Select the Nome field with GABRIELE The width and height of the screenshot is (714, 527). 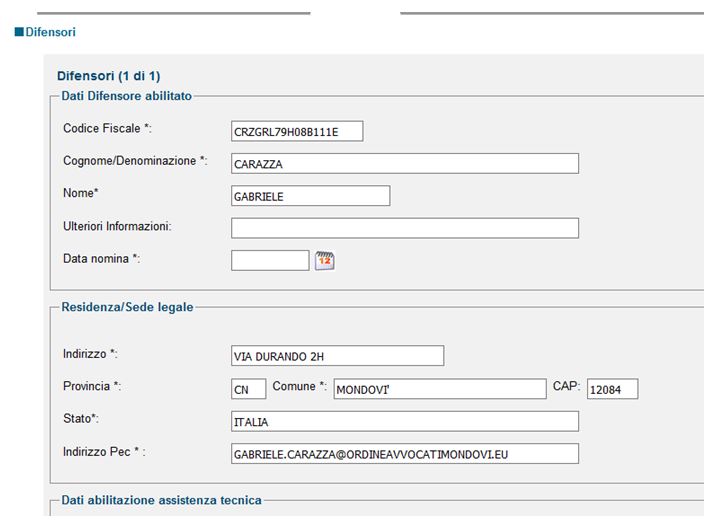[310, 196]
